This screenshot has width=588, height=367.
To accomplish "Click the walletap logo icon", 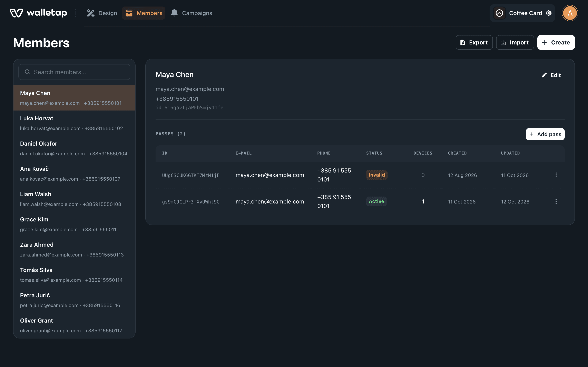I will coord(16,13).
